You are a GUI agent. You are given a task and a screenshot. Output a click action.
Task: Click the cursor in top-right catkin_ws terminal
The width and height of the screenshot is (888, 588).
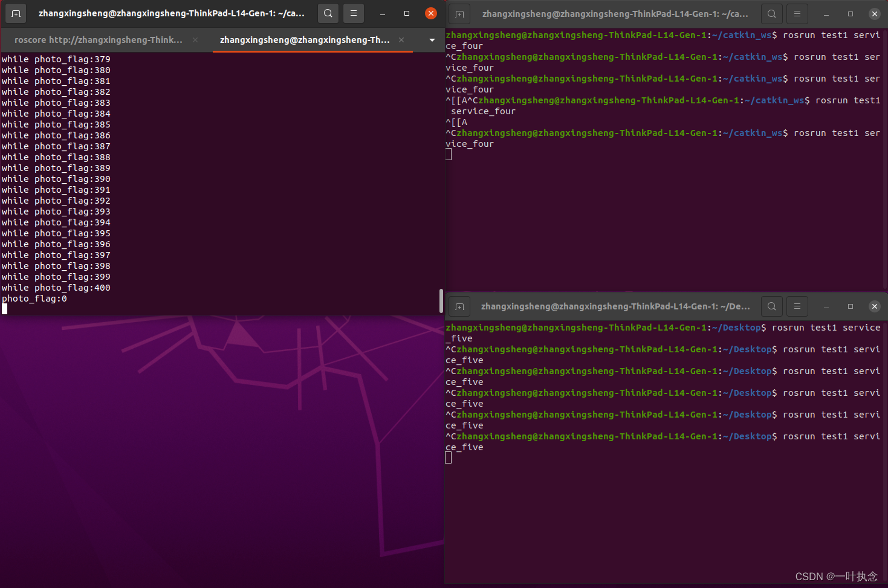pyautogui.click(x=449, y=155)
